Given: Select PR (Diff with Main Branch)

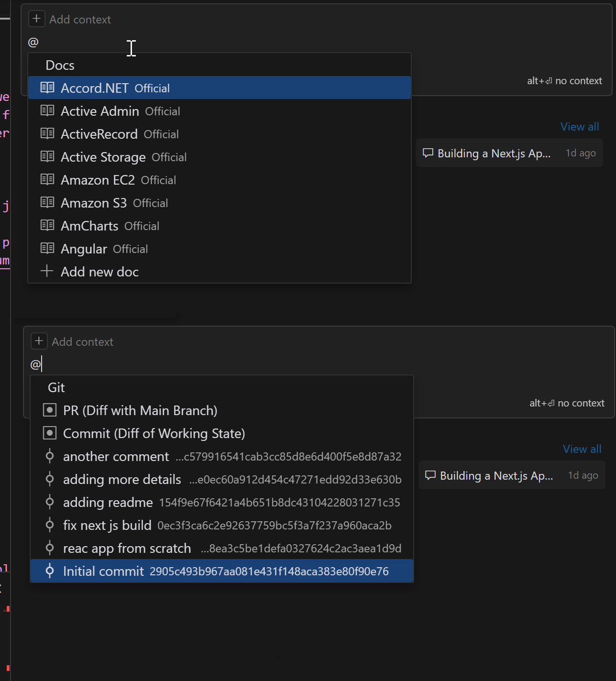Looking at the screenshot, I should click(x=222, y=410).
